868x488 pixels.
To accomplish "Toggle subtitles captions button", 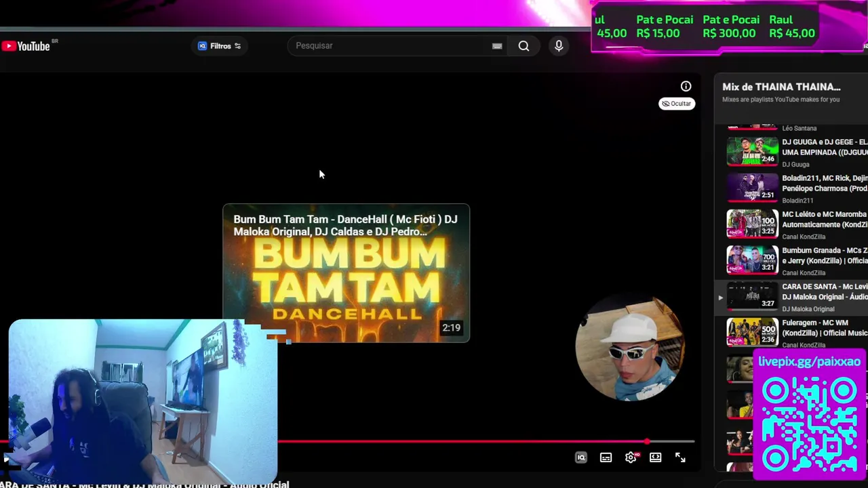I will (606, 457).
